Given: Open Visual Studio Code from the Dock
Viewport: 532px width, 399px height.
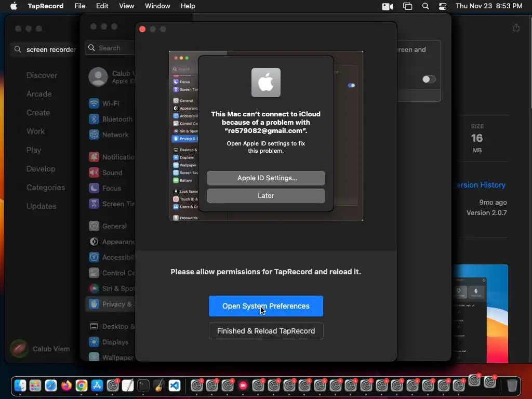Looking at the screenshot, I should (174, 385).
